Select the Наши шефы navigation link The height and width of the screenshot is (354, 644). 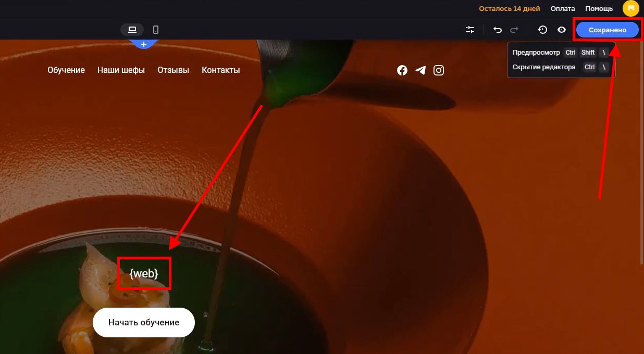click(x=121, y=70)
